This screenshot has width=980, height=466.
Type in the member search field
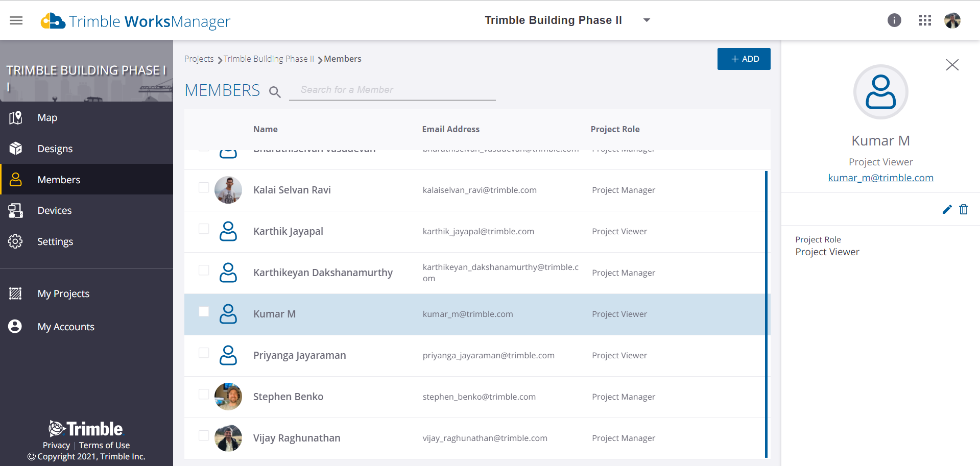pos(393,89)
